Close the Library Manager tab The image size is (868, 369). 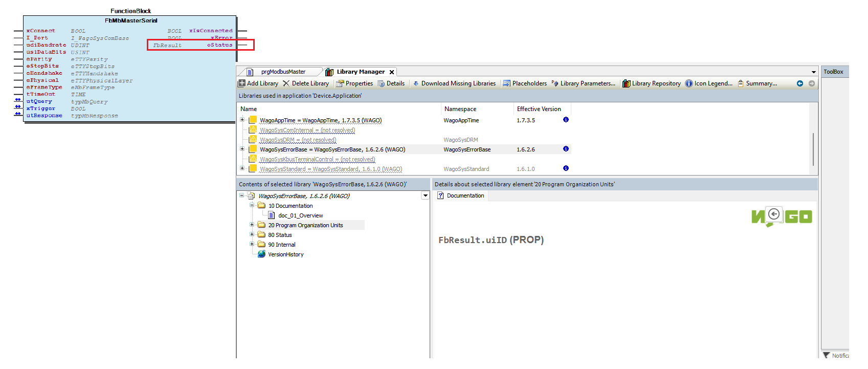(392, 72)
